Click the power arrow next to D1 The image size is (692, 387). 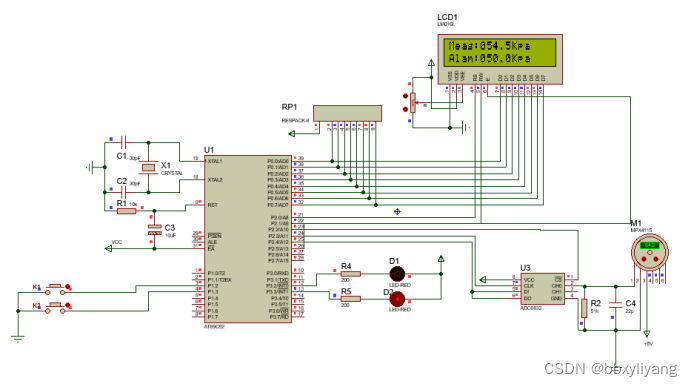(441, 259)
